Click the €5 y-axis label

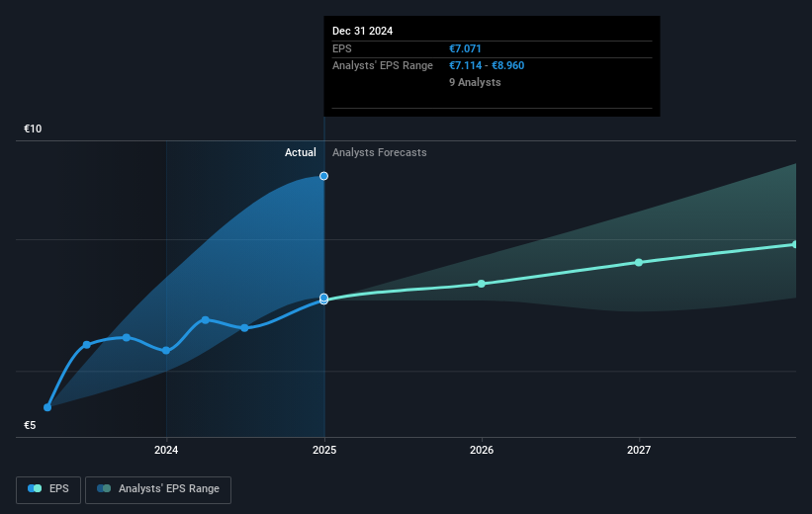click(x=30, y=425)
